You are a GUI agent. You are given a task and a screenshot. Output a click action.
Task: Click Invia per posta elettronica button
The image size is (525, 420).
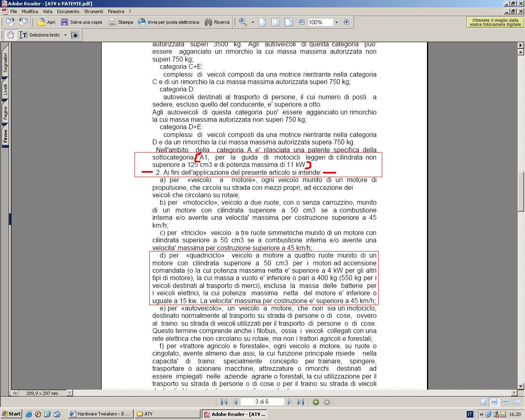169,22
